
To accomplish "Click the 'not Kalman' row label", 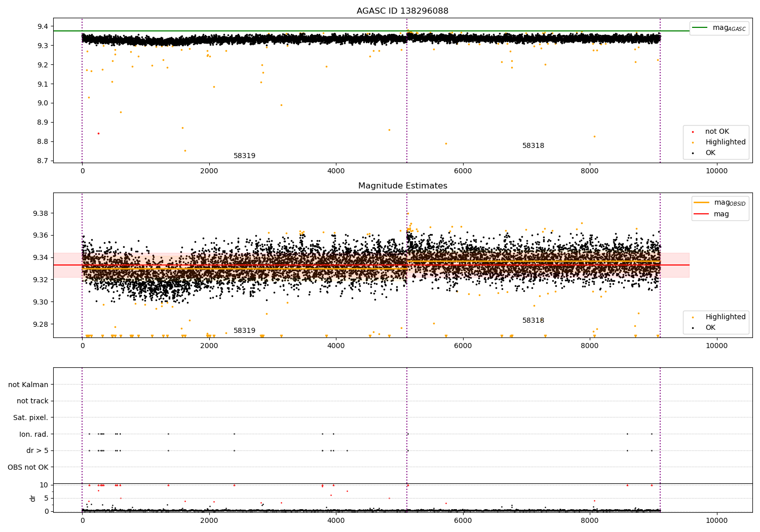I will pyautogui.click(x=28, y=385).
